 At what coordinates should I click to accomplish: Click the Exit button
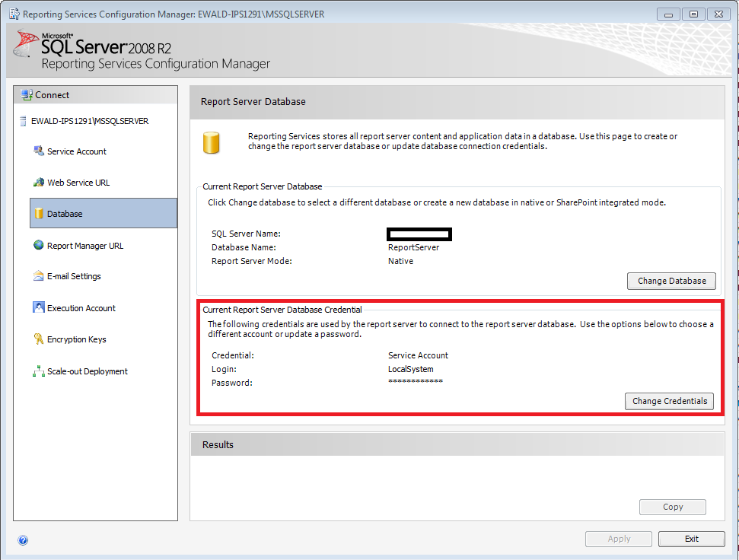[691, 539]
